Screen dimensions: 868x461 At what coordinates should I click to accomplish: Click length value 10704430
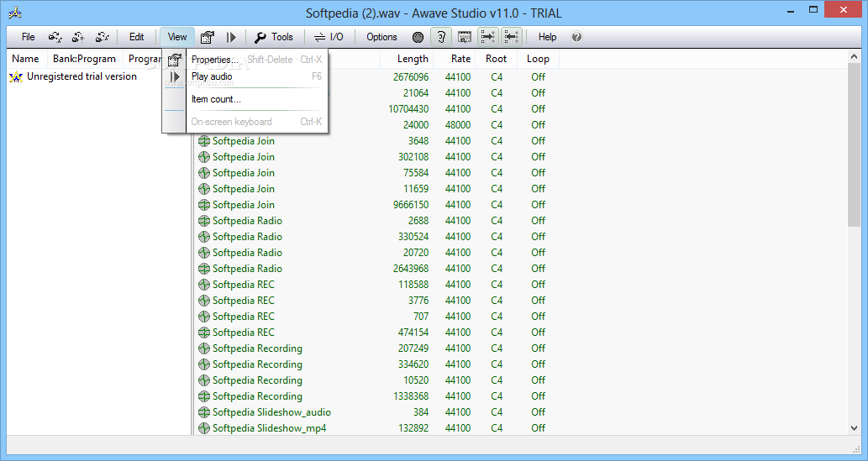[x=408, y=109]
